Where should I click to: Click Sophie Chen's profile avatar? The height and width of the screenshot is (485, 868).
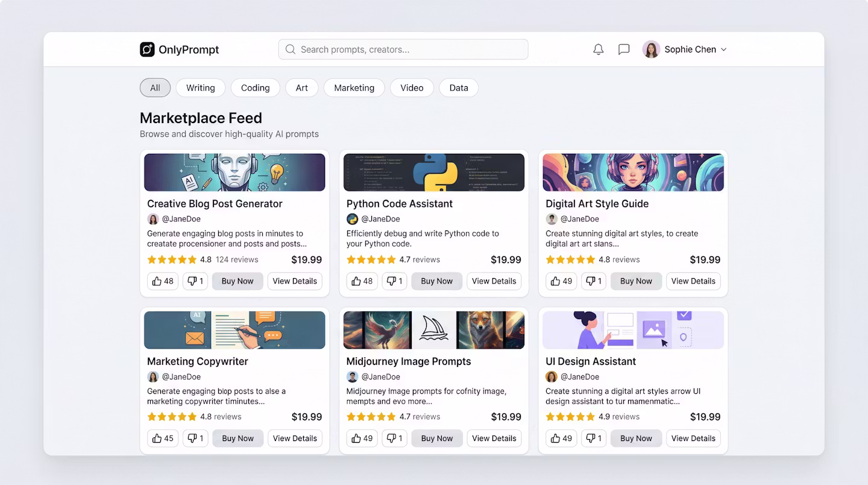[651, 49]
